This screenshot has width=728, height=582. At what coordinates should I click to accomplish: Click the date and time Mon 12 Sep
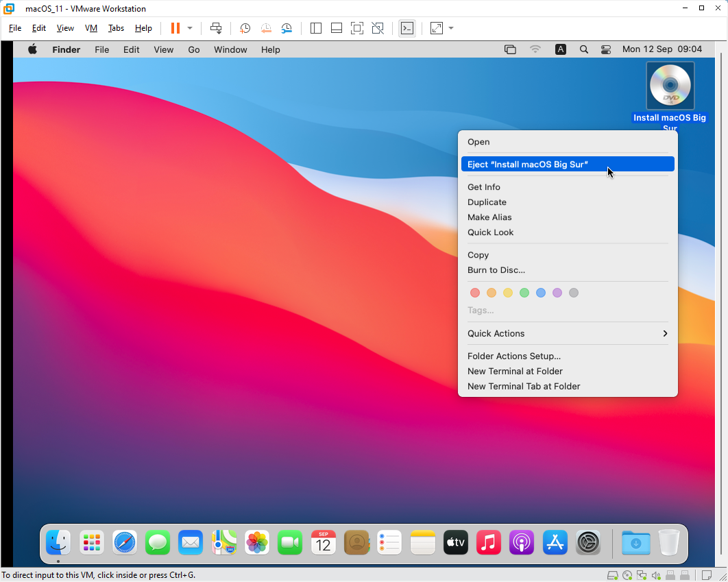click(x=662, y=49)
